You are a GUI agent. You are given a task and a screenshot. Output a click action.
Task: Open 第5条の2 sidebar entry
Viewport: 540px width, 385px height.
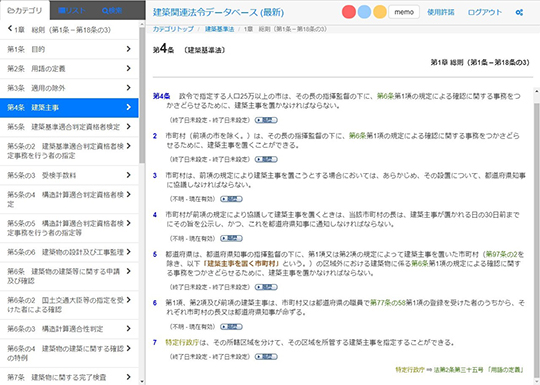(x=69, y=151)
